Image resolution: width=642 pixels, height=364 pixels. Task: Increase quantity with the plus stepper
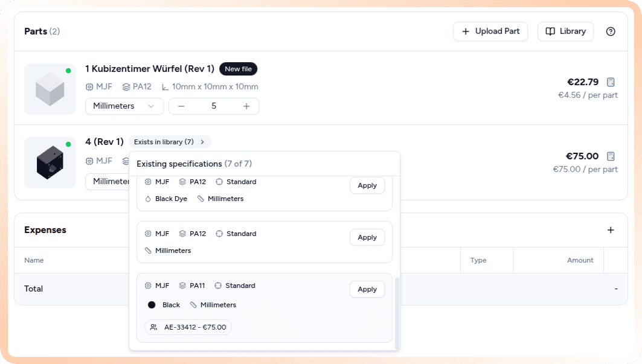coord(246,106)
